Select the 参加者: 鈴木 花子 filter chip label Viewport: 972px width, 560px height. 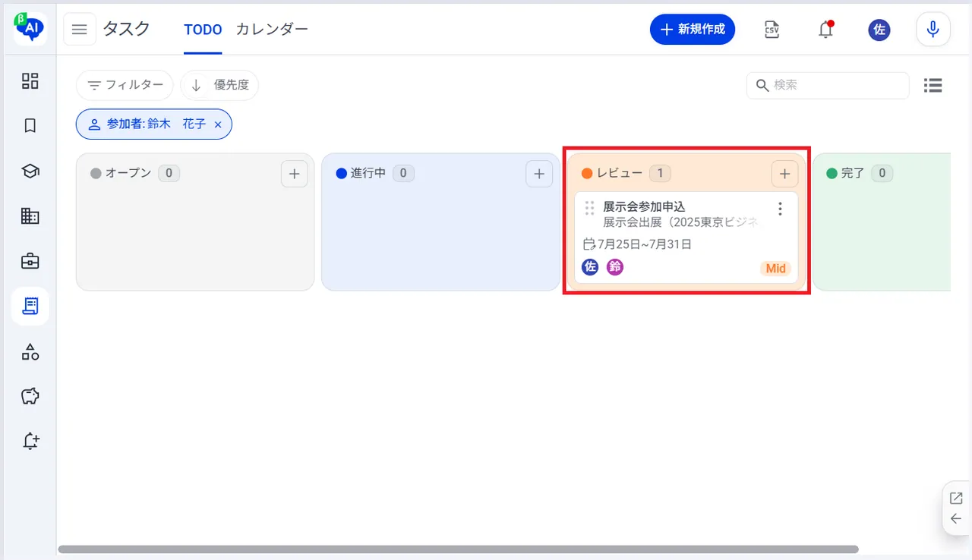coord(156,124)
